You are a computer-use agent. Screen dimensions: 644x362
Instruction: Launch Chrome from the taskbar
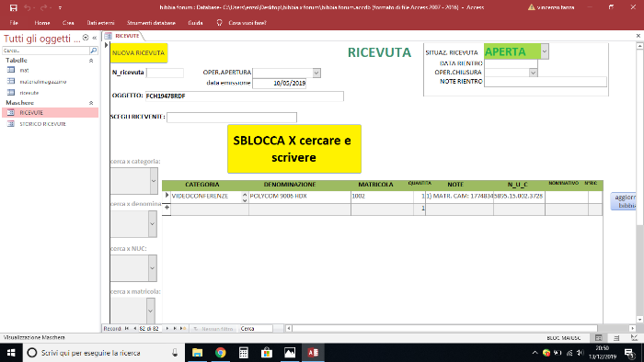(x=221, y=353)
